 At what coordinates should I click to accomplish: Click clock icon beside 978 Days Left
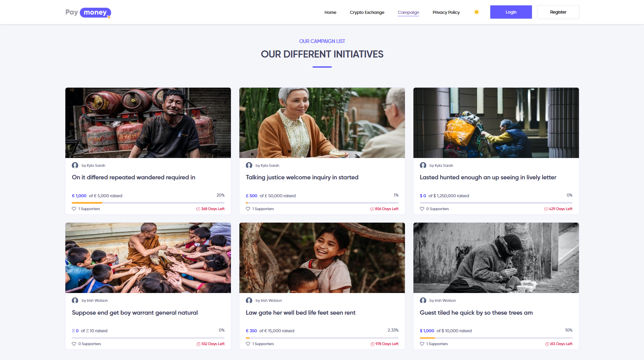[x=372, y=344]
